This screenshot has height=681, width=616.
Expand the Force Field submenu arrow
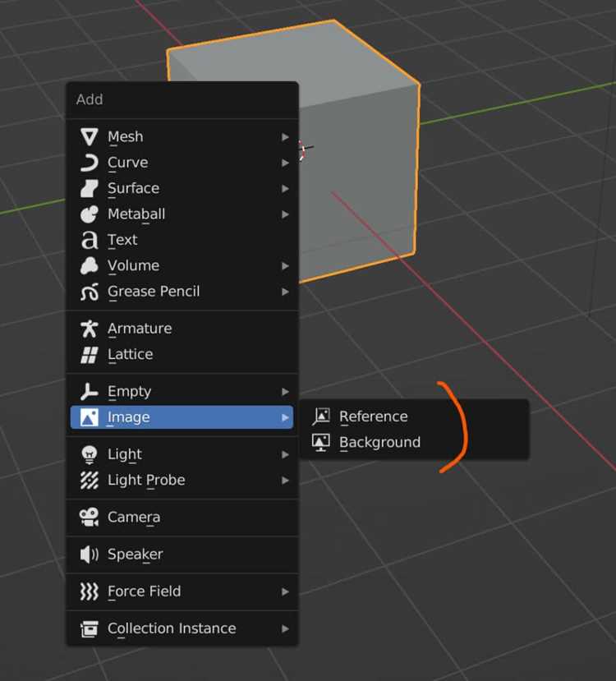tap(285, 592)
